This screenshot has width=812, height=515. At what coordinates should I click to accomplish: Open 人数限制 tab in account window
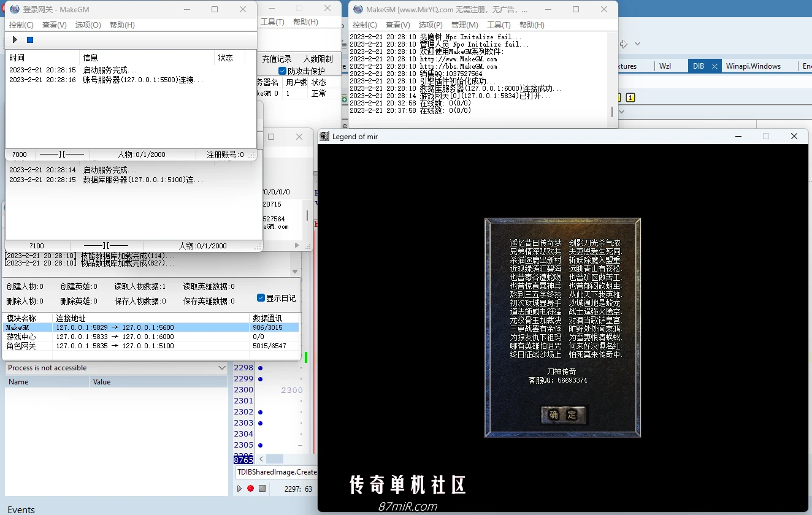pyautogui.click(x=318, y=59)
